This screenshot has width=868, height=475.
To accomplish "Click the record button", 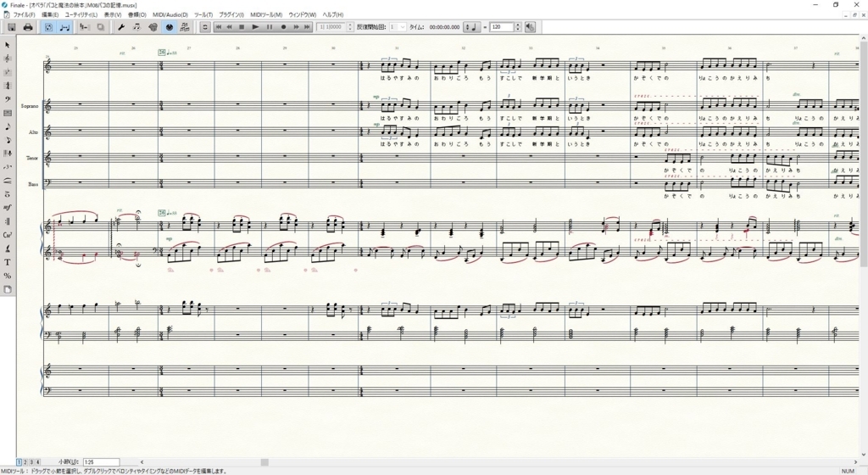I will (283, 27).
